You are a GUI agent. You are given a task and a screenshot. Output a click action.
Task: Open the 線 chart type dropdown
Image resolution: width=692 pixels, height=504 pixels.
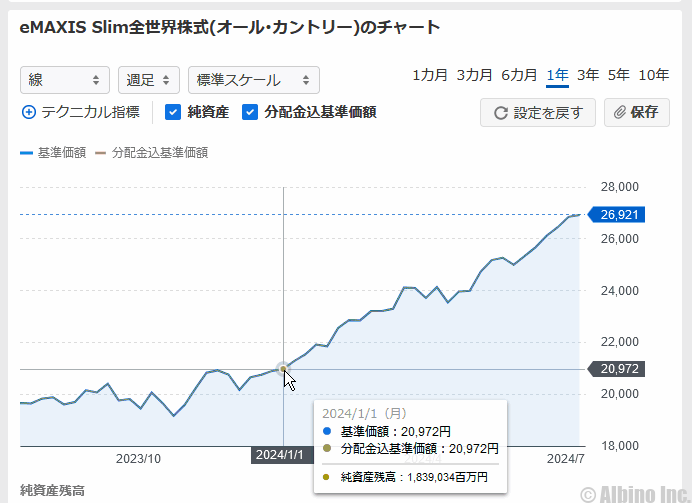tap(65, 80)
